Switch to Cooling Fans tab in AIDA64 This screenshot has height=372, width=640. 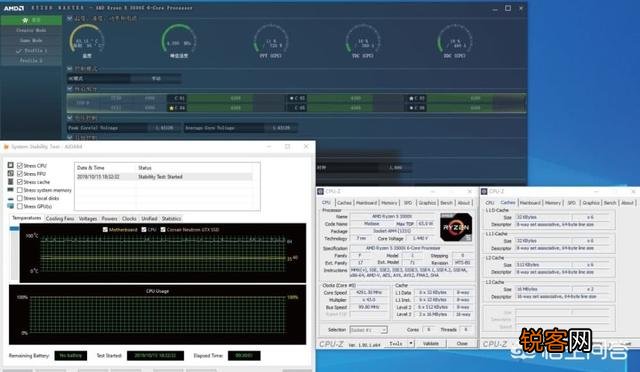click(x=60, y=219)
